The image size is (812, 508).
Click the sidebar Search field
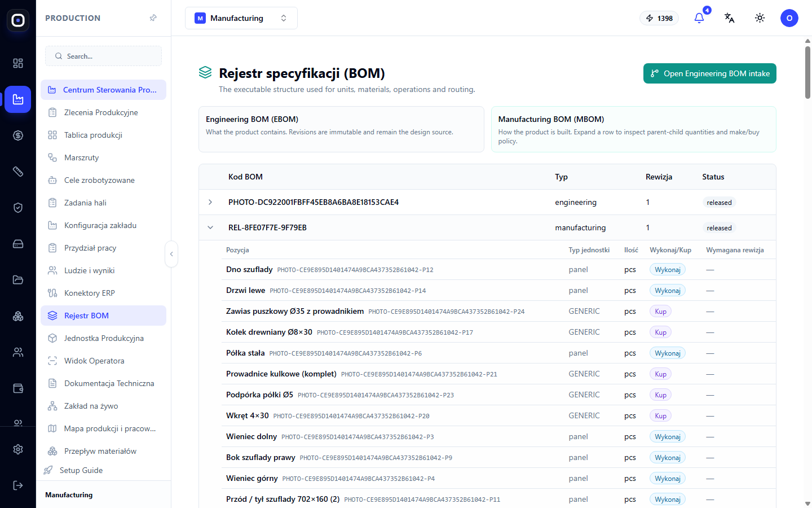click(x=104, y=56)
